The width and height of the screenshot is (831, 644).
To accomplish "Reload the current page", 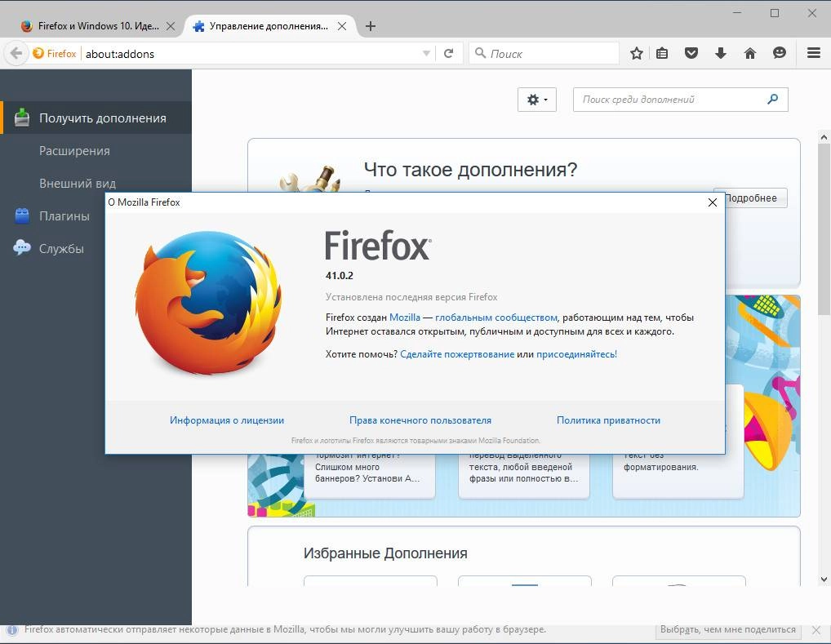I will coord(448,54).
